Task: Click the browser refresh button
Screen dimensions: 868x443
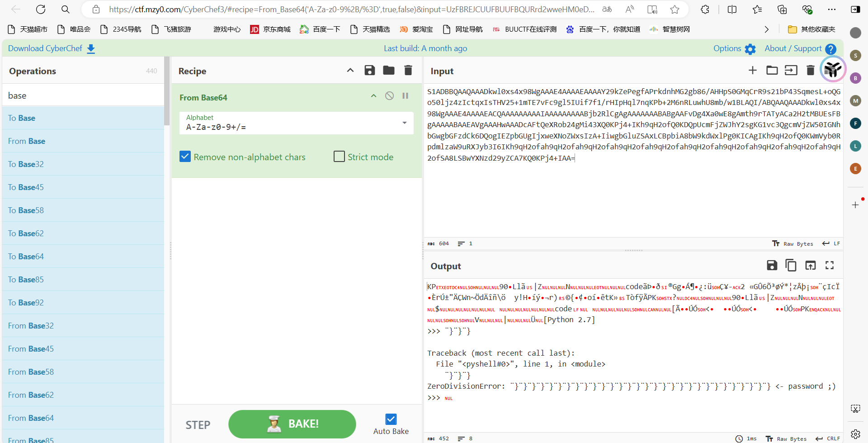Action: click(x=41, y=9)
